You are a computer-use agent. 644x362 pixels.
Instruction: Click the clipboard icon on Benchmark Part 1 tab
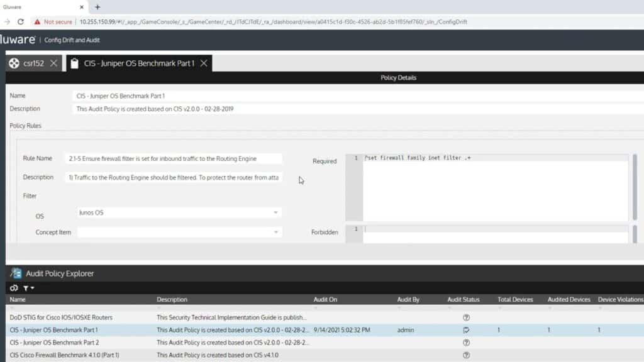74,63
